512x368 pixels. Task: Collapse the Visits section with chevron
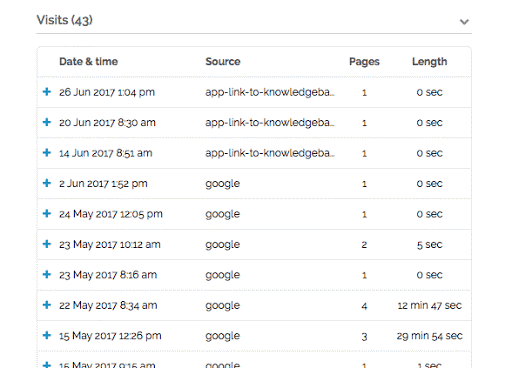pyautogui.click(x=464, y=22)
